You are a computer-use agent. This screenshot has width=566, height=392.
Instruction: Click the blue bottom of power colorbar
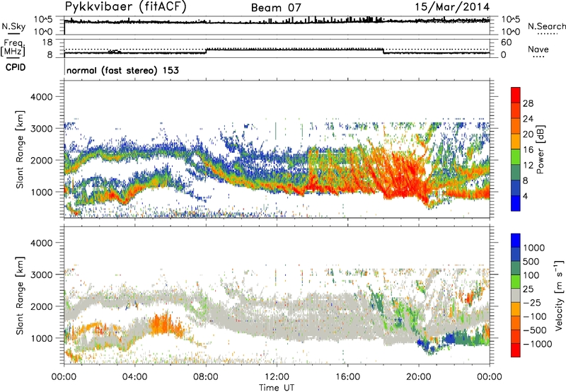coord(516,203)
